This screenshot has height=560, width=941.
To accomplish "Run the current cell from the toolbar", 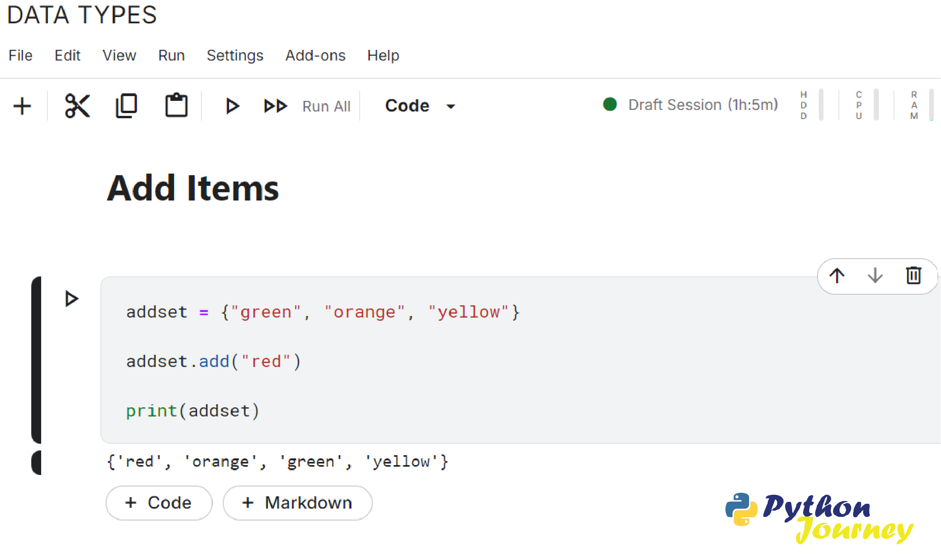I will click(232, 106).
